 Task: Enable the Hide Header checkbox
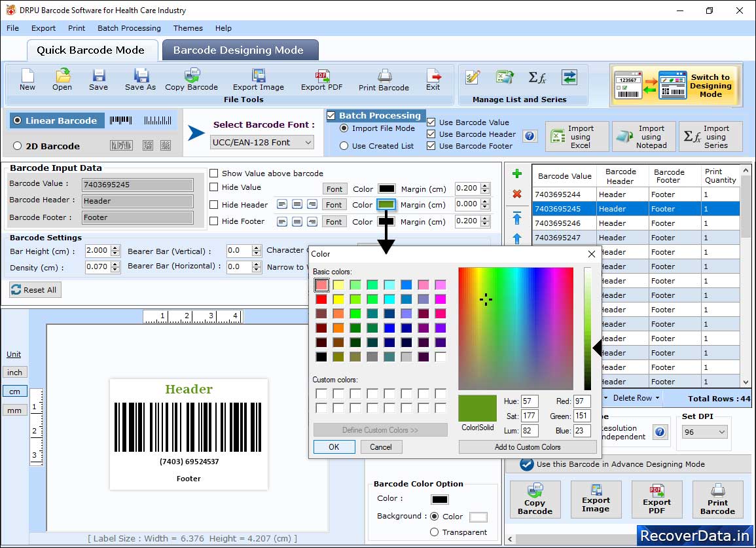click(x=214, y=205)
